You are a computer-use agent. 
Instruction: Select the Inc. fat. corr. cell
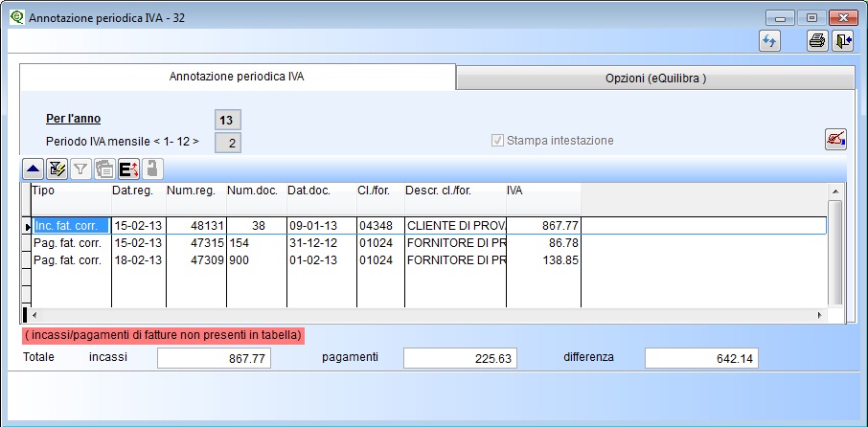(x=71, y=226)
